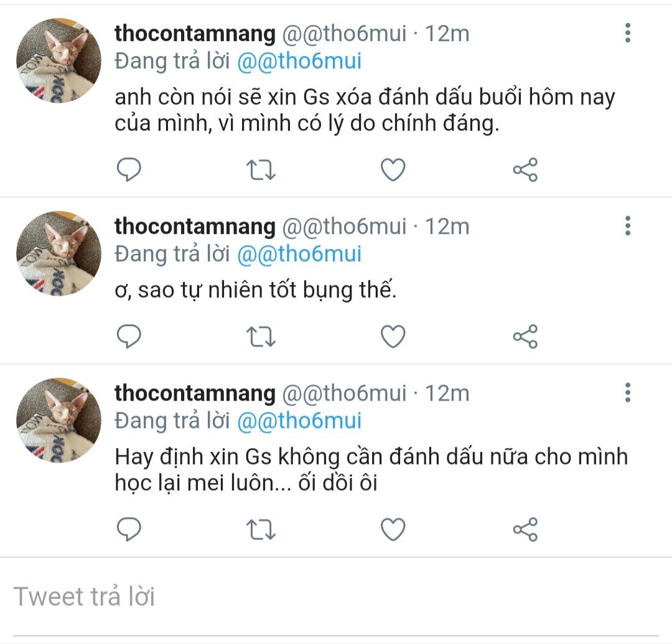This screenshot has height=644, width=672.
Task: Open thocontamnang profile name on second tweet
Action: [195, 226]
